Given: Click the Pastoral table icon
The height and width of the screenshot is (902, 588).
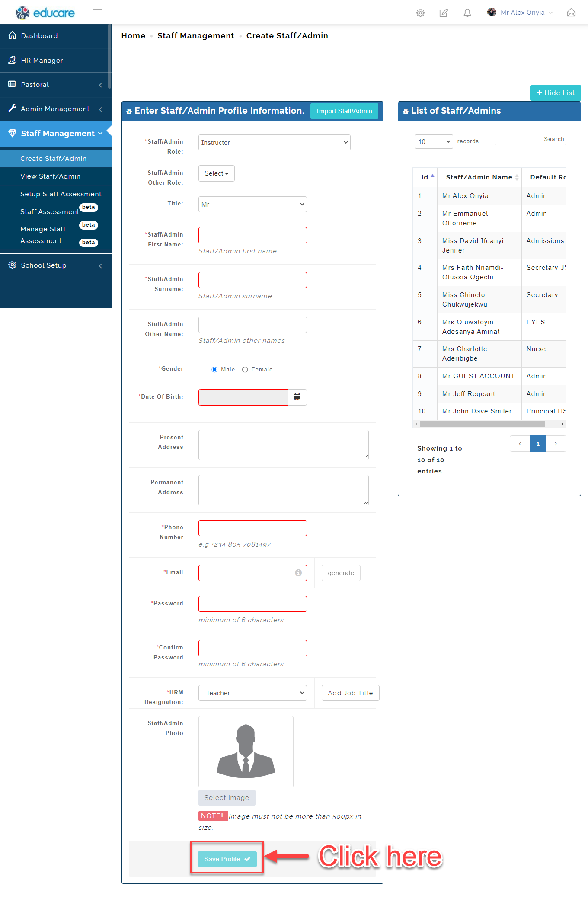Looking at the screenshot, I should coord(12,84).
